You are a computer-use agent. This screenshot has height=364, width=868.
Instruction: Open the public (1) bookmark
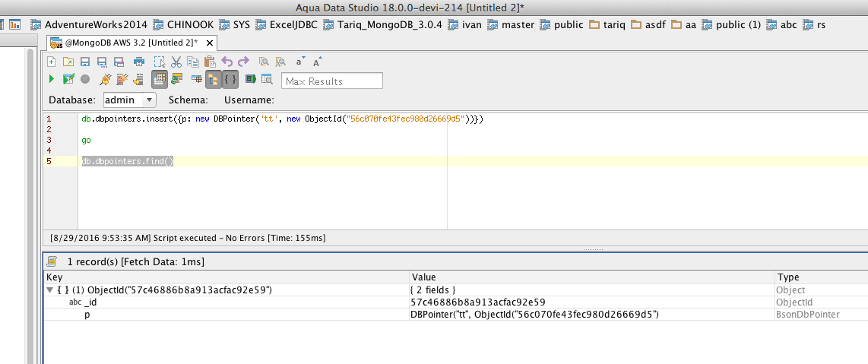point(731,24)
